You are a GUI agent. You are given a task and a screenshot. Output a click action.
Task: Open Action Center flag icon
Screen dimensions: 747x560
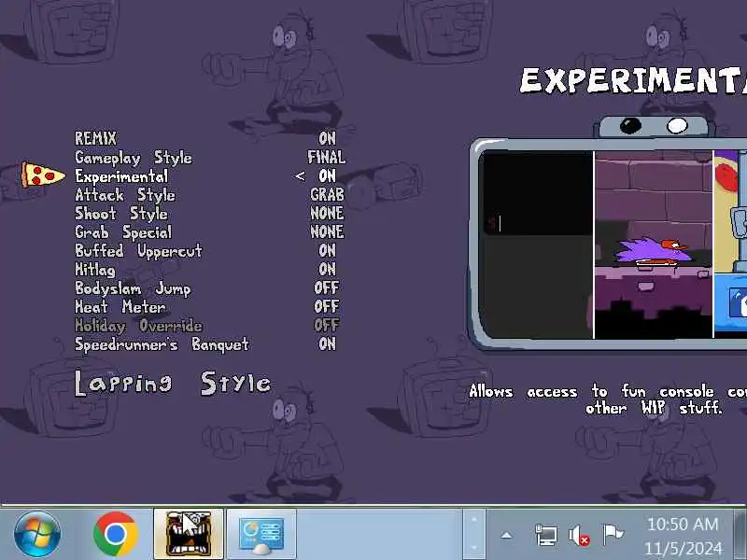tap(613, 534)
